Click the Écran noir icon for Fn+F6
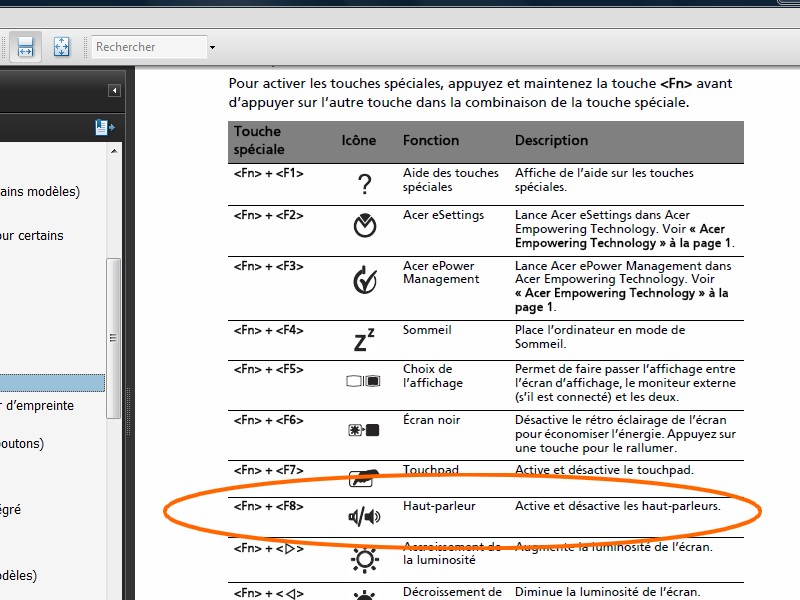 click(364, 430)
